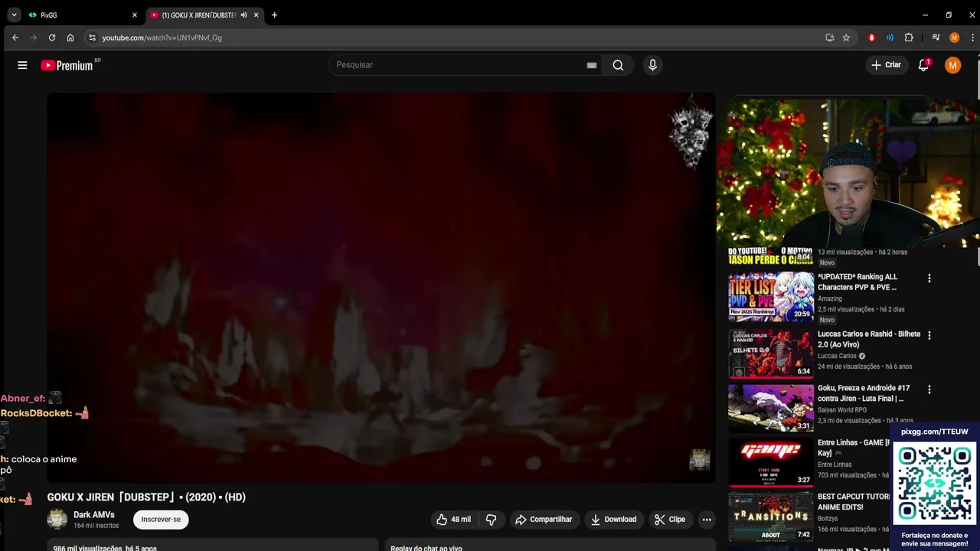Bookmark this page with the star
The height and width of the screenshot is (551, 980).
[x=846, y=37]
